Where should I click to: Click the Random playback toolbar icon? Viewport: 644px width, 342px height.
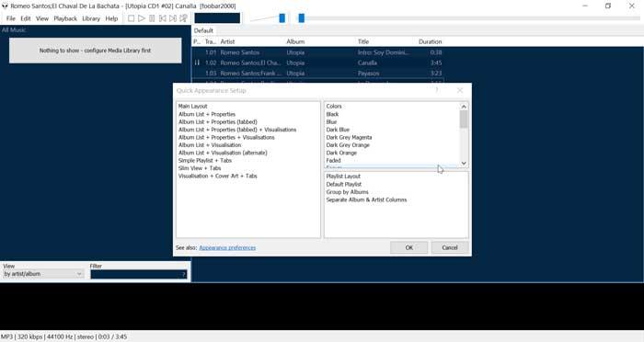point(184,18)
